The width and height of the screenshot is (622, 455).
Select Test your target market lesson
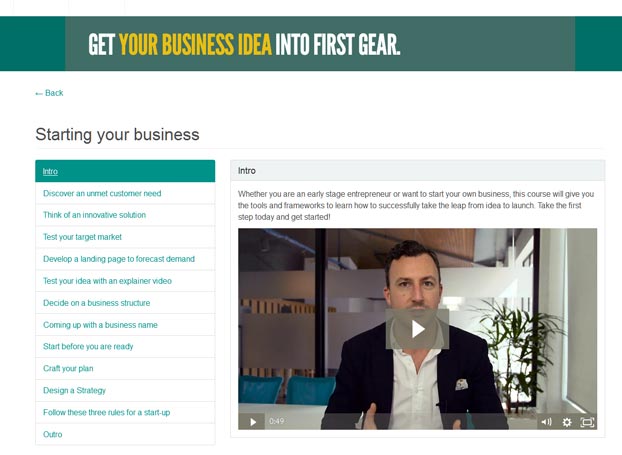click(x=125, y=237)
